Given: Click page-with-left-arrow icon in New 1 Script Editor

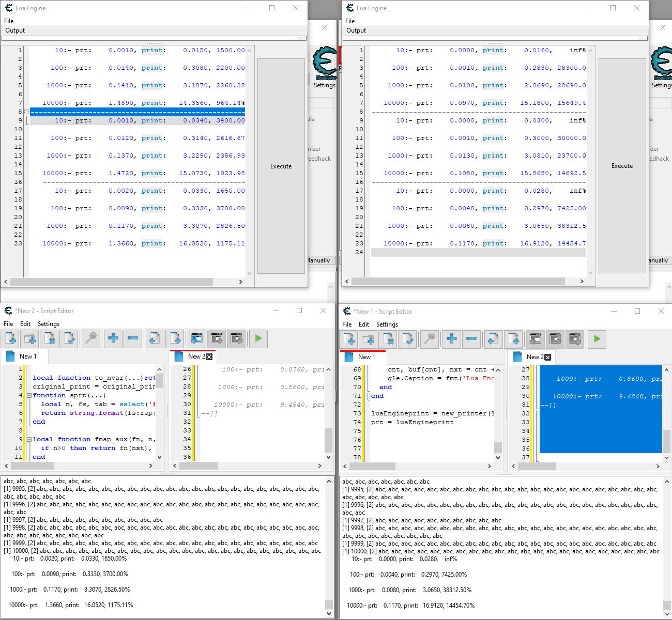Looking at the screenshot, I should tap(493, 339).
